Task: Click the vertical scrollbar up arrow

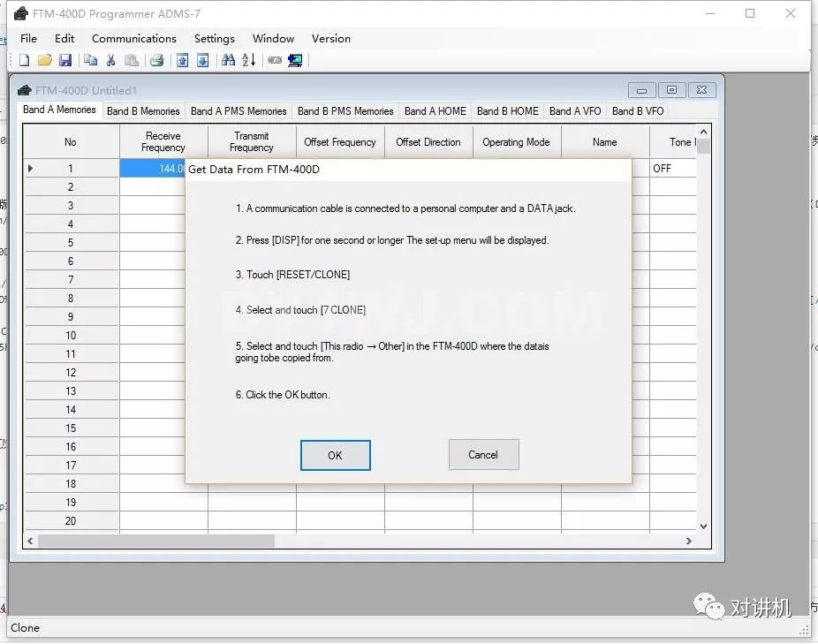Action: pos(703,132)
